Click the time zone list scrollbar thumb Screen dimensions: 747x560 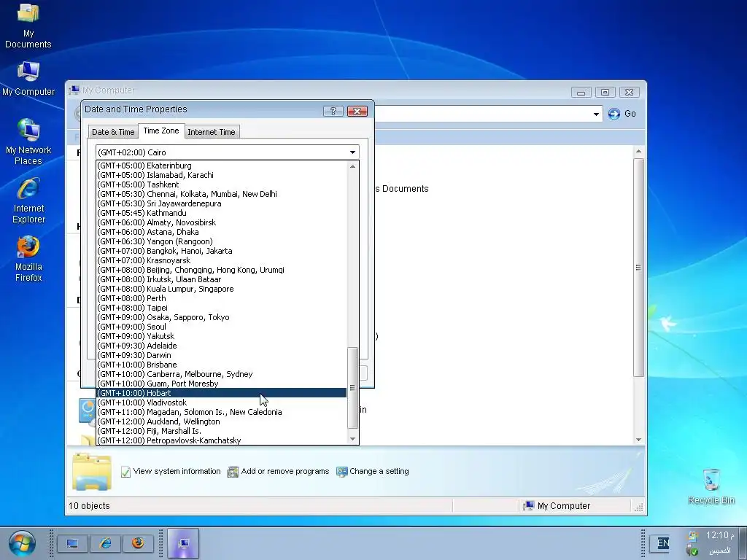point(352,388)
